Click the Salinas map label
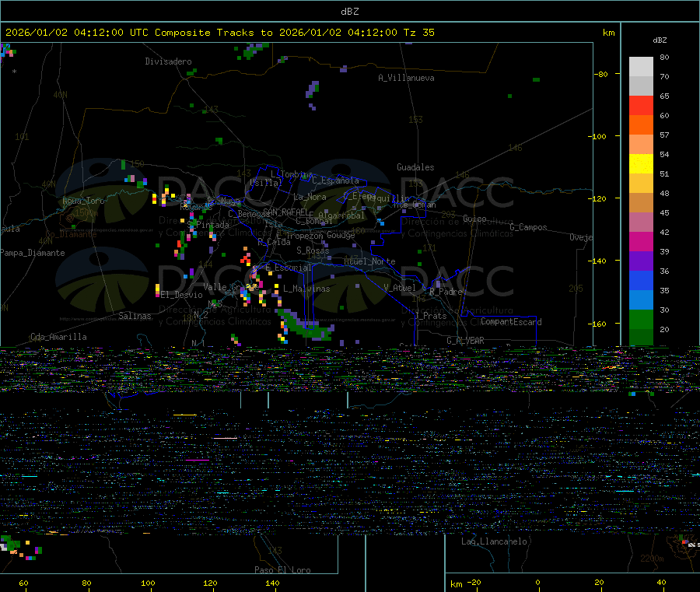The width and height of the screenshot is (700, 592). coord(135,316)
